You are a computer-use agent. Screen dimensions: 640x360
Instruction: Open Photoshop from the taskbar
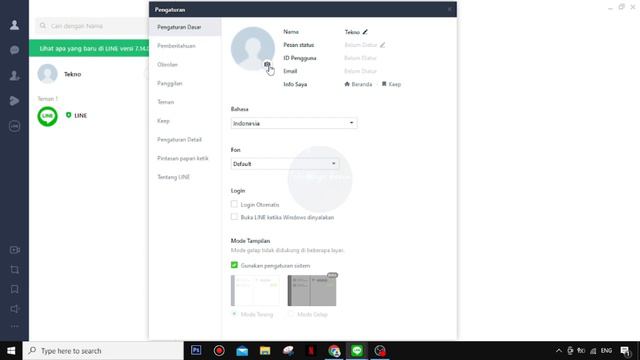[x=196, y=351]
